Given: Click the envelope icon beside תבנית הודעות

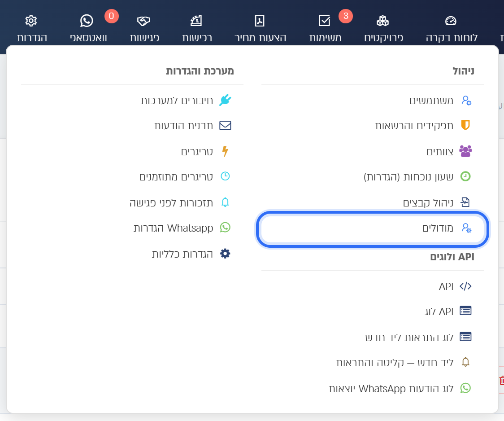Looking at the screenshot, I should pyautogui.click(x=225, y=125).
